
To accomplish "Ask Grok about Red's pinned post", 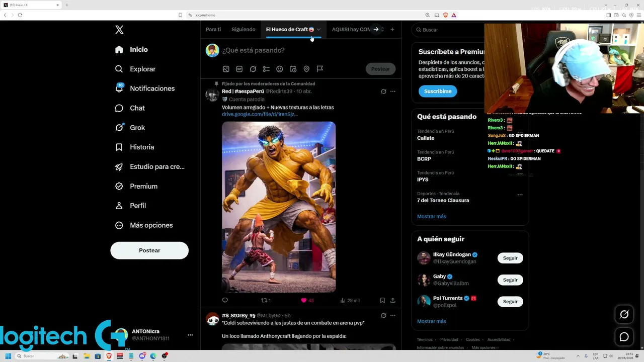I will point(383,92).
